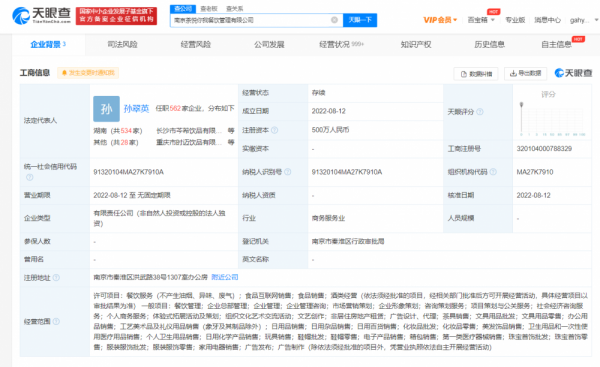Click the 工商注册号 value 320104000788329

coord(544,148)
